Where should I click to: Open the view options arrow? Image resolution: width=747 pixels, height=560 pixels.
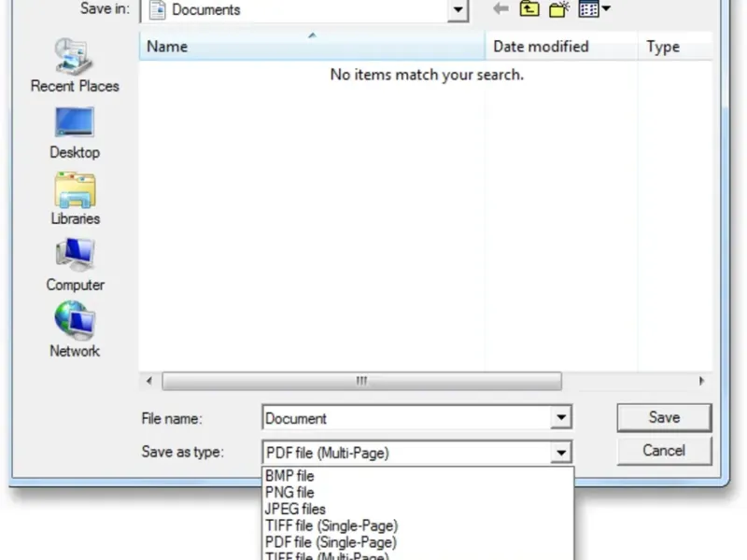pyautogui.click(x=606, y=8)
